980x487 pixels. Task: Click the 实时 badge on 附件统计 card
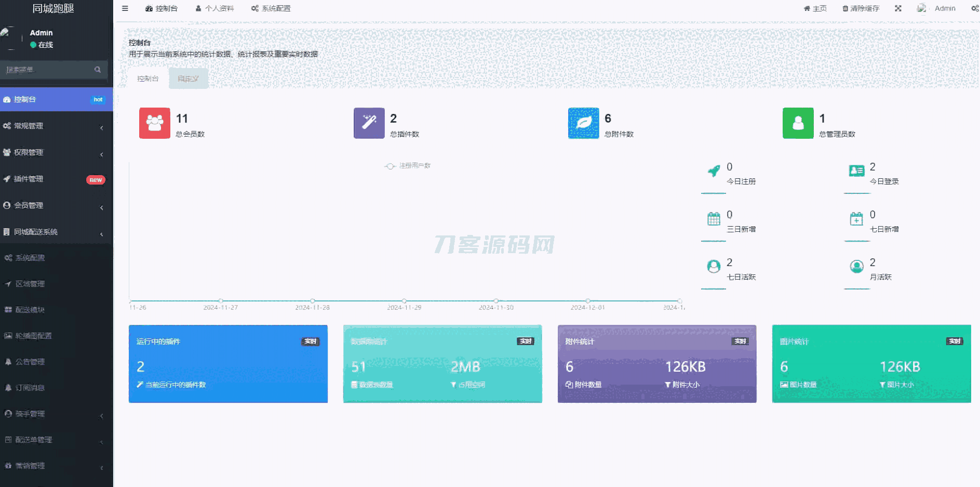coord(740,341)
